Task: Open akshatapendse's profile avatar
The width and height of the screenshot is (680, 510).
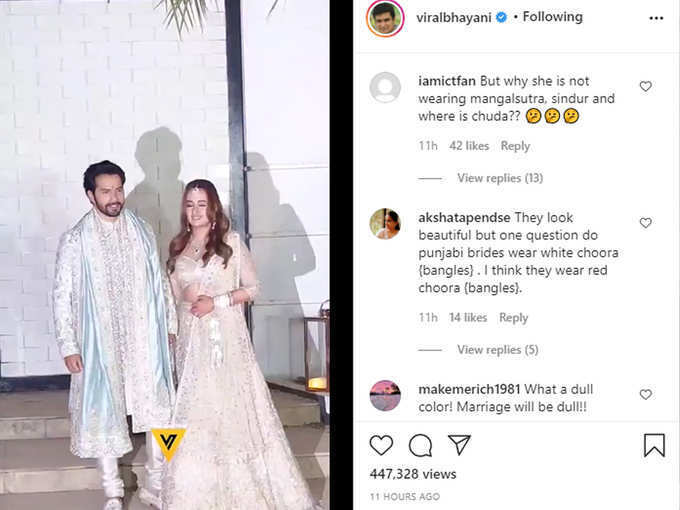Action: click(385, 224)
